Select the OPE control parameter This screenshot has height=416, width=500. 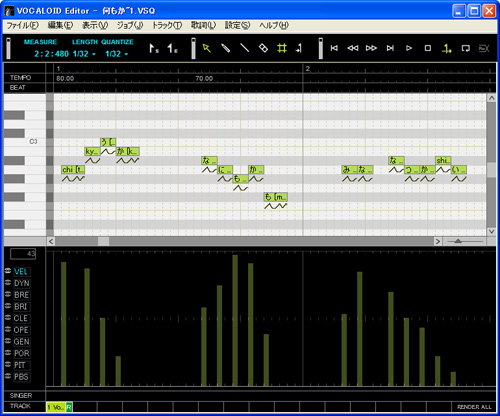(x=22, y=330)
